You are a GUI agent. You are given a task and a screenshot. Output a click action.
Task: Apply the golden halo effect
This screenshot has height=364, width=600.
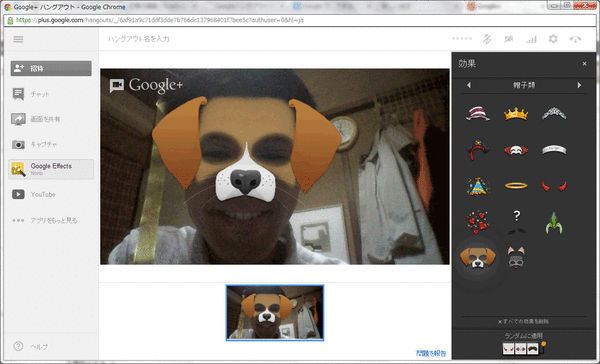click(x=516, y=186)
